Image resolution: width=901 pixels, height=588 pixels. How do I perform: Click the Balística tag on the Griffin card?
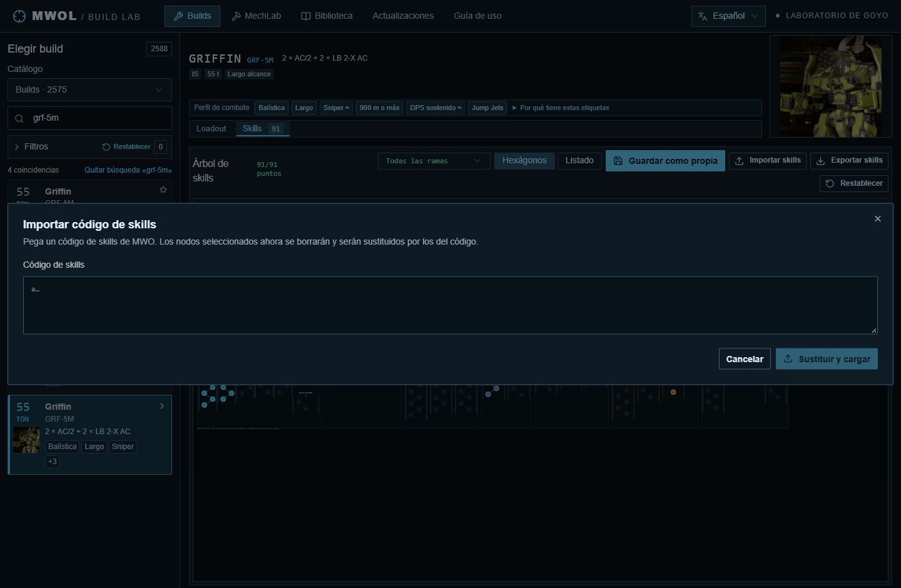coord(63,447)
